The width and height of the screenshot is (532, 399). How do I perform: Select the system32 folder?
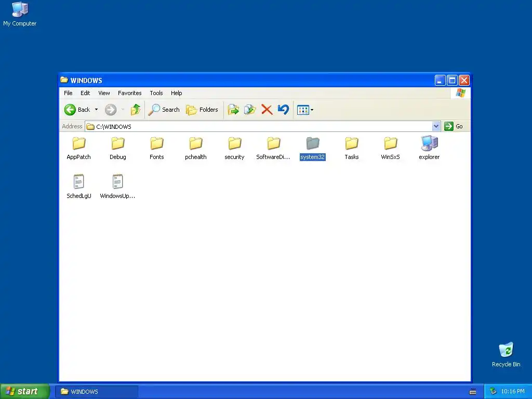point(312,148)
